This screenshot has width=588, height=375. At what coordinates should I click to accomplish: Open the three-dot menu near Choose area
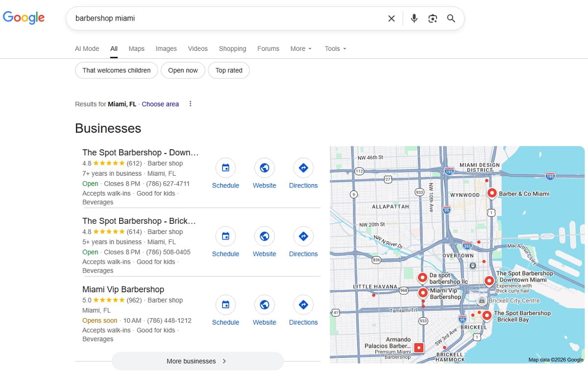click(190, 104)
